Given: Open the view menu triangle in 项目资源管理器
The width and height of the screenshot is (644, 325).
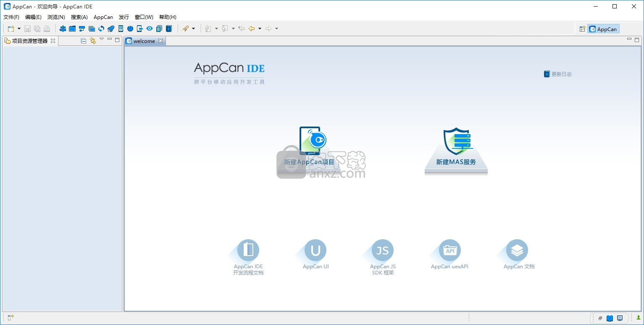Looking at the screenshot, I should pos(102,39).
